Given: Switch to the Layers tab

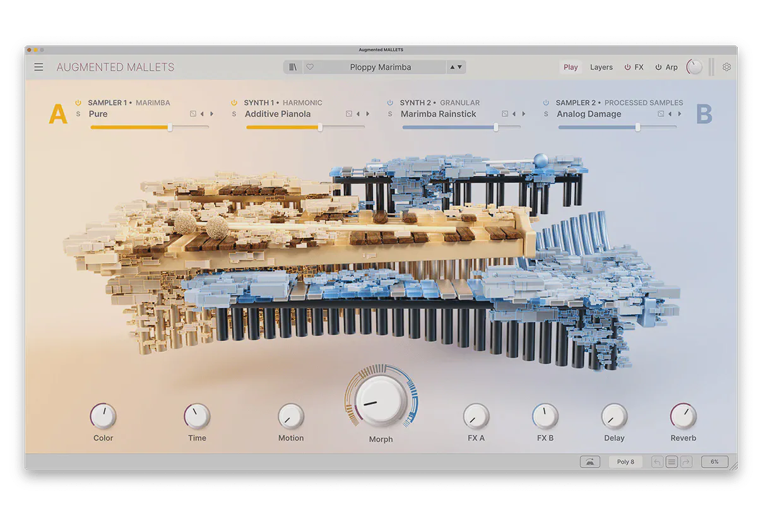Looking at the screenshot, I should pyautogui.click(x=601, y=67).
